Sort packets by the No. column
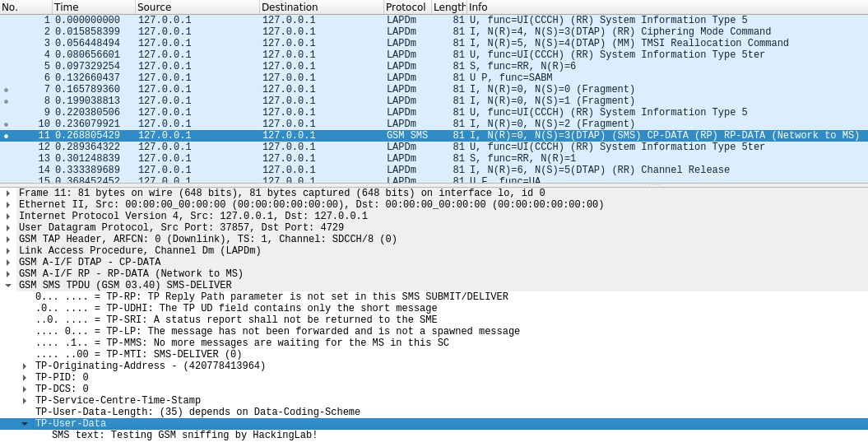The image size is (868, 447). pyautogui.click(x=26, y=7)
